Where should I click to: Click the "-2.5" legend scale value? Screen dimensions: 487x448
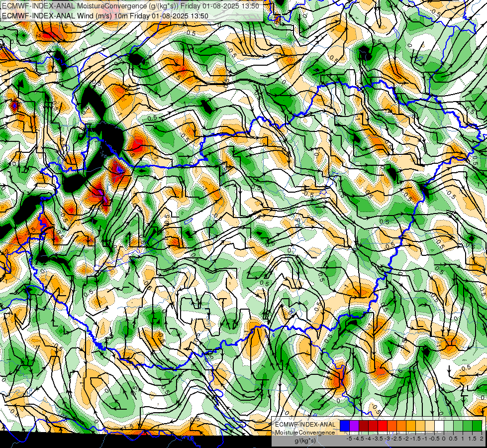coord(396,439)
